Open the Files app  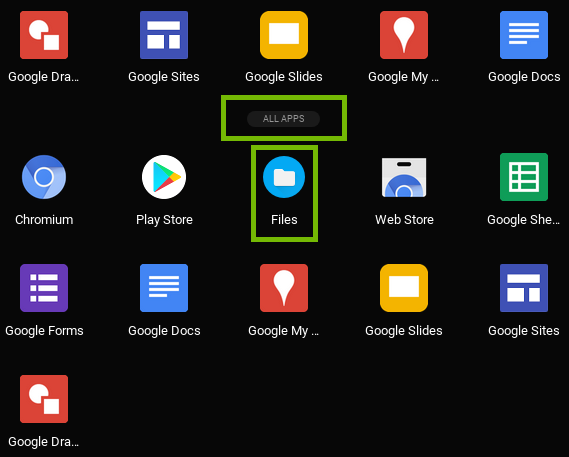(284, 177)
